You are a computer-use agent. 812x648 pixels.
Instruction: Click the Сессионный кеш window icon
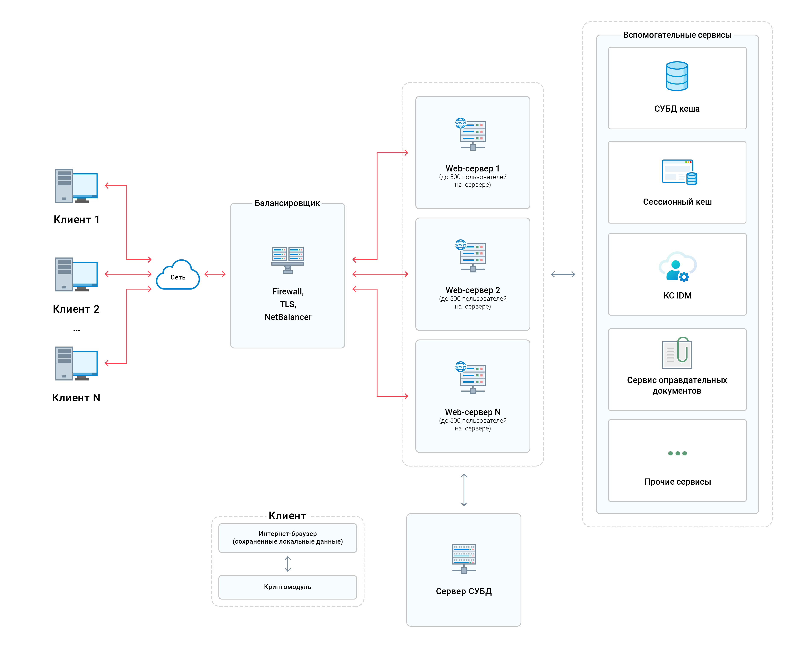679,172
